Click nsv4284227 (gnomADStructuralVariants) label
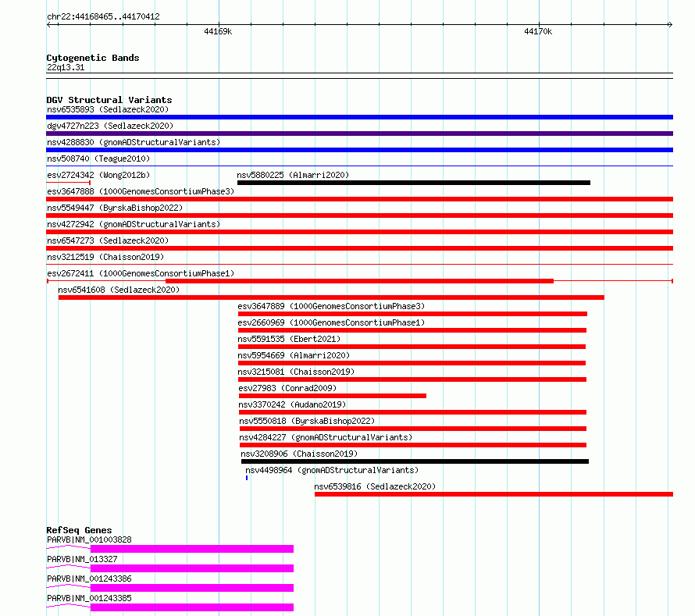 coord(326,437)
